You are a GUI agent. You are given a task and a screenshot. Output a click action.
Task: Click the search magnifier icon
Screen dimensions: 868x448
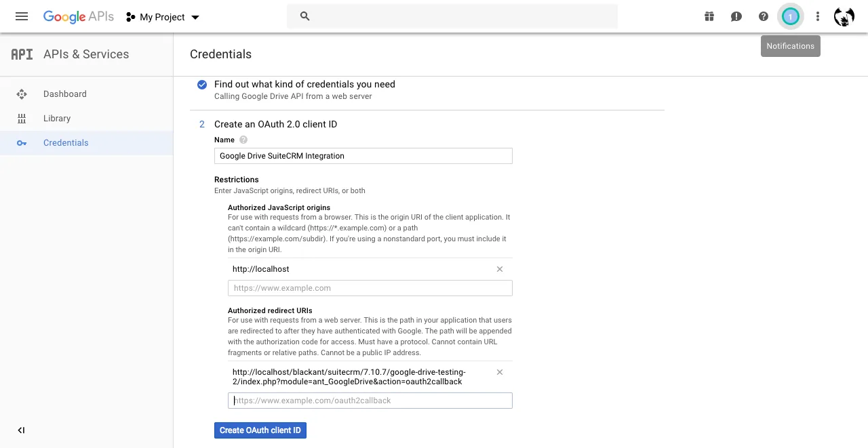(305, 16)
